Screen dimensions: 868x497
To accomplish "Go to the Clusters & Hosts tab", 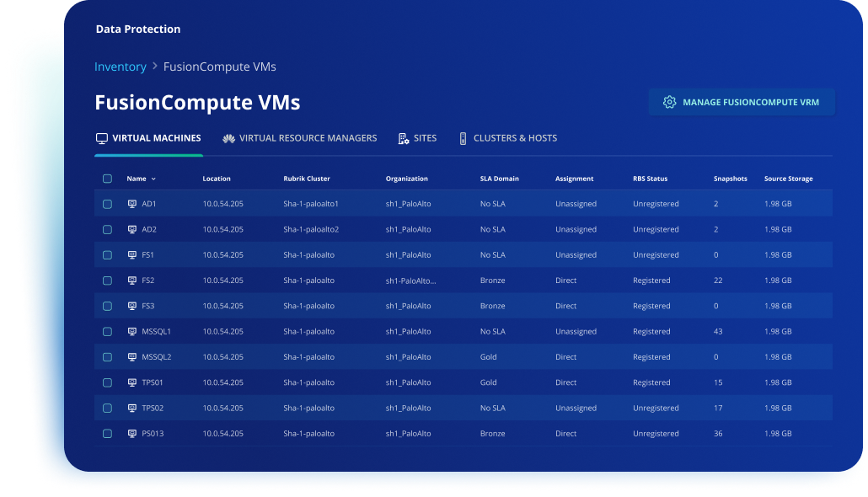I will (x=508, y=138).
